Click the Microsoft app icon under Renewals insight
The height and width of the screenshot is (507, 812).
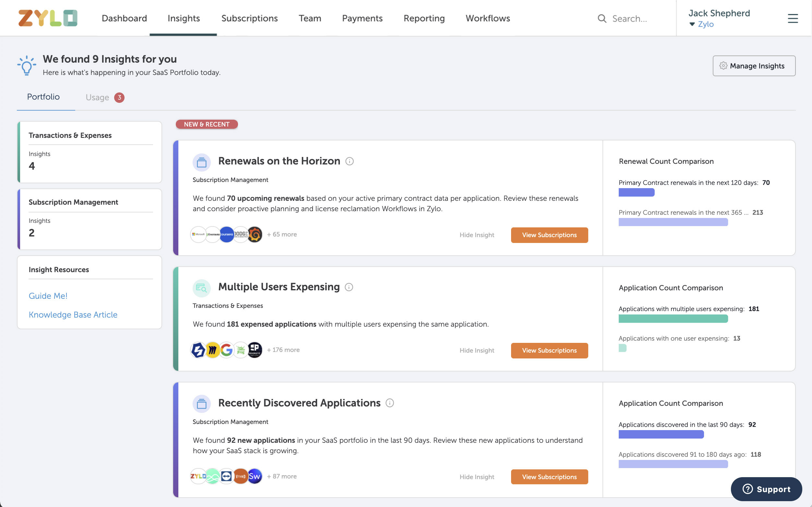198,235
